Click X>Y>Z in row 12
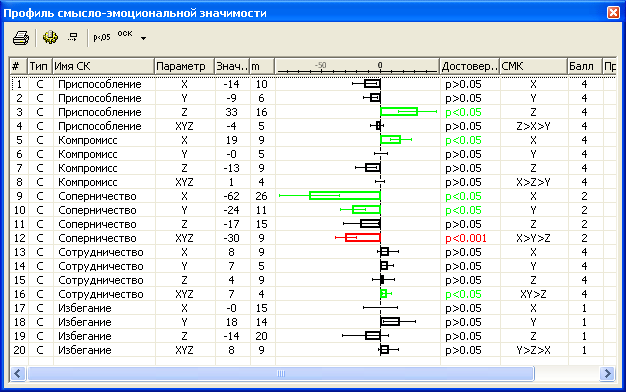 pos(533,238)
